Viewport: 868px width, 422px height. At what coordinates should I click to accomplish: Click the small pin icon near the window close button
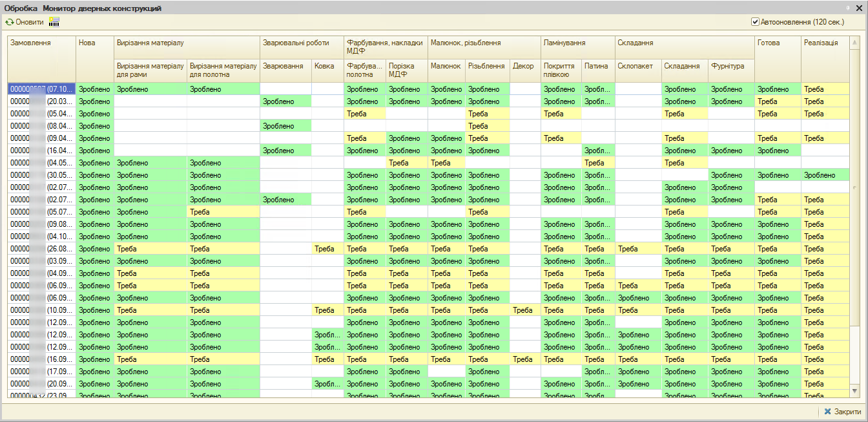(x=848, y=8)
